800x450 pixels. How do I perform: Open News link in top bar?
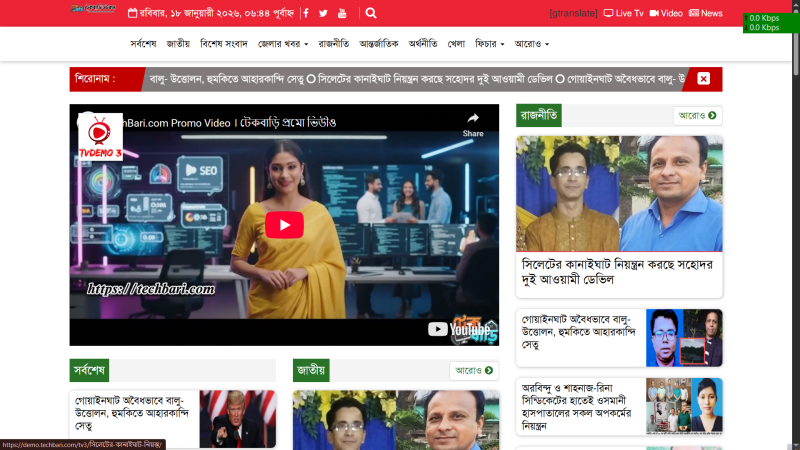706,13
